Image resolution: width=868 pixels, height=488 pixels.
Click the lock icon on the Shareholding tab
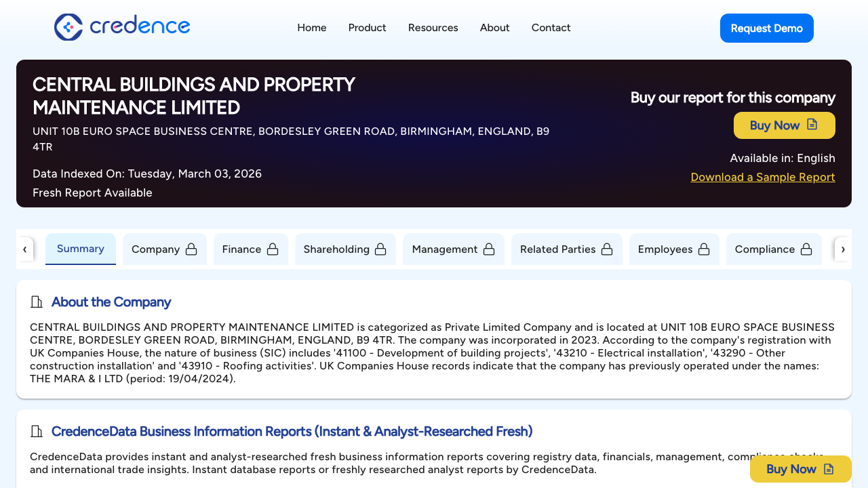coord(381,249)
